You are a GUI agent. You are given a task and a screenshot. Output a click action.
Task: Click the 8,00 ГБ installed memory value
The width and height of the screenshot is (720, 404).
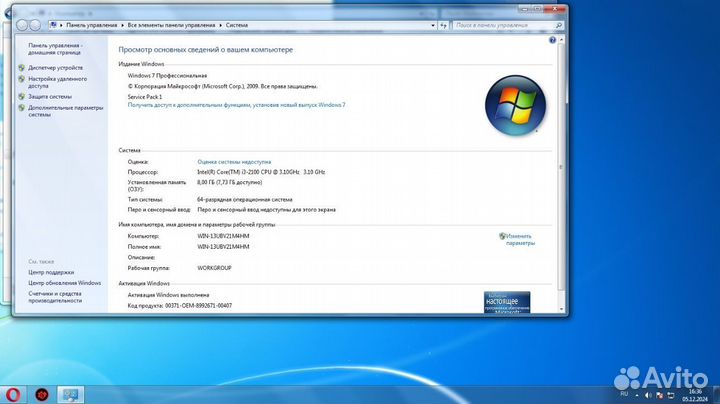(230, 182)
